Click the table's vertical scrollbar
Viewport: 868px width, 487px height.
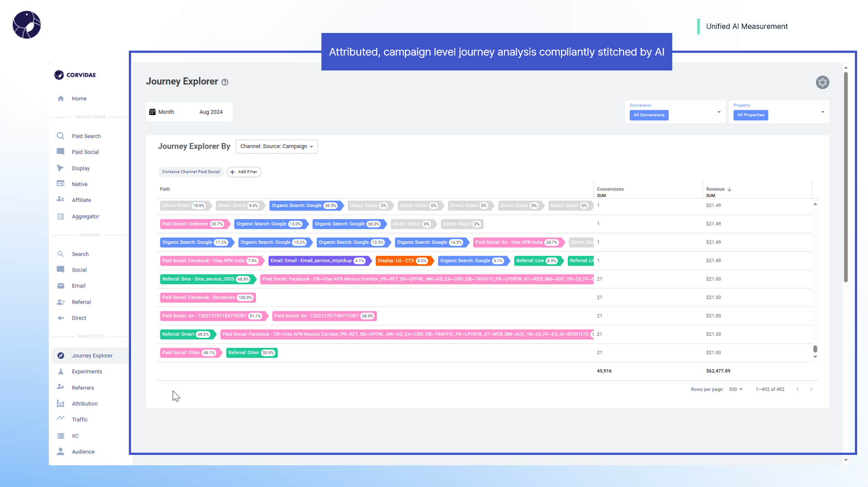pyautogui.click(x=815, y=348)
